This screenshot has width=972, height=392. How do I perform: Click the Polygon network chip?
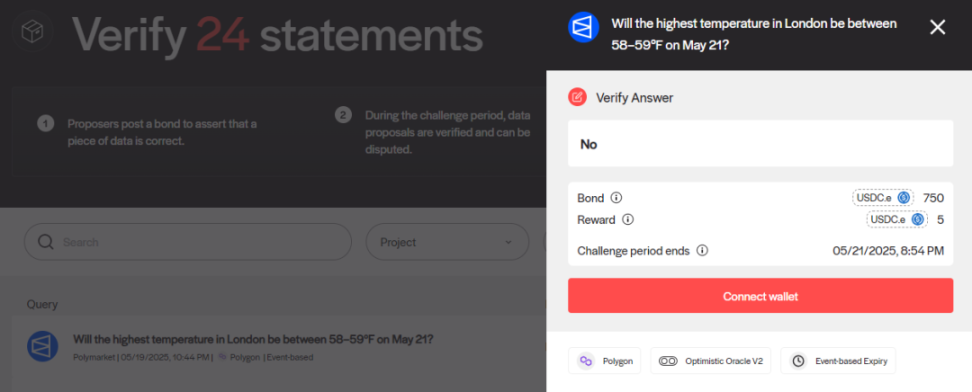click(604, 361)
